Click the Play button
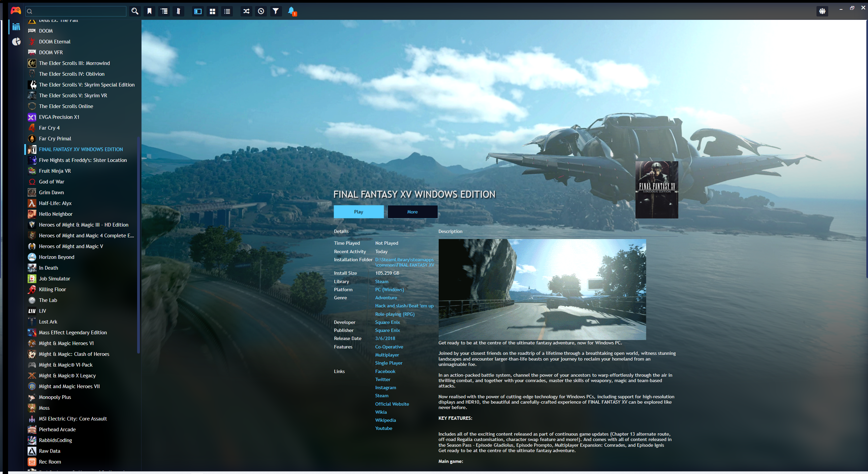 pyautogui.click(x=359, y=212)
